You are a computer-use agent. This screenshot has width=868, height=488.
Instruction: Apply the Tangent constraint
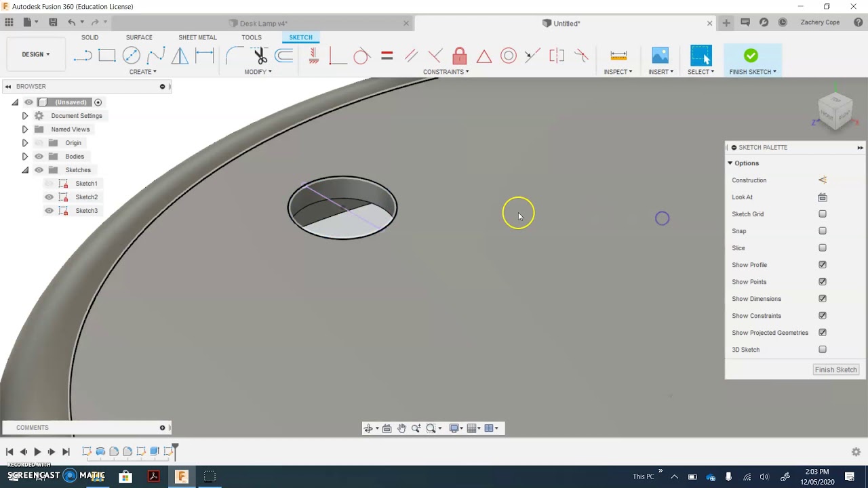[361, 56]
